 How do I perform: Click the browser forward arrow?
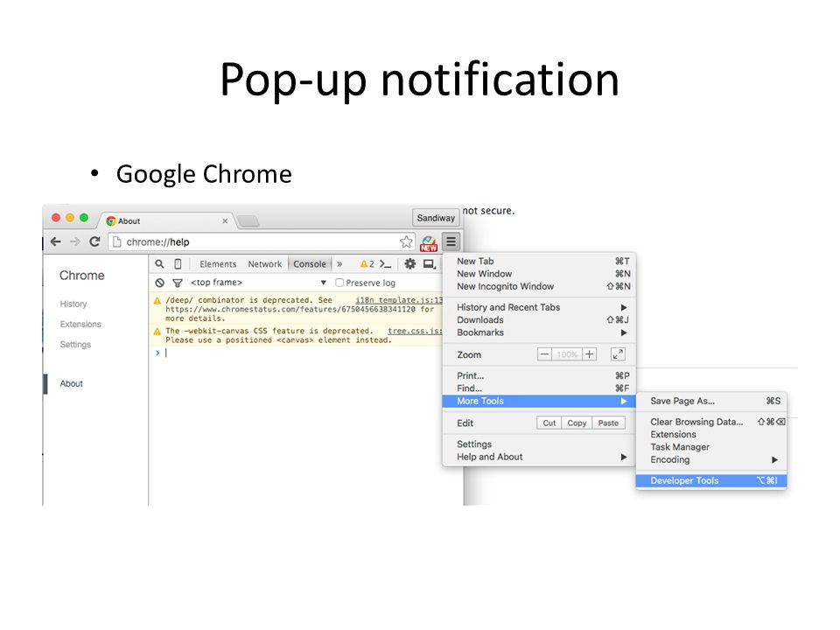(75, 241)
